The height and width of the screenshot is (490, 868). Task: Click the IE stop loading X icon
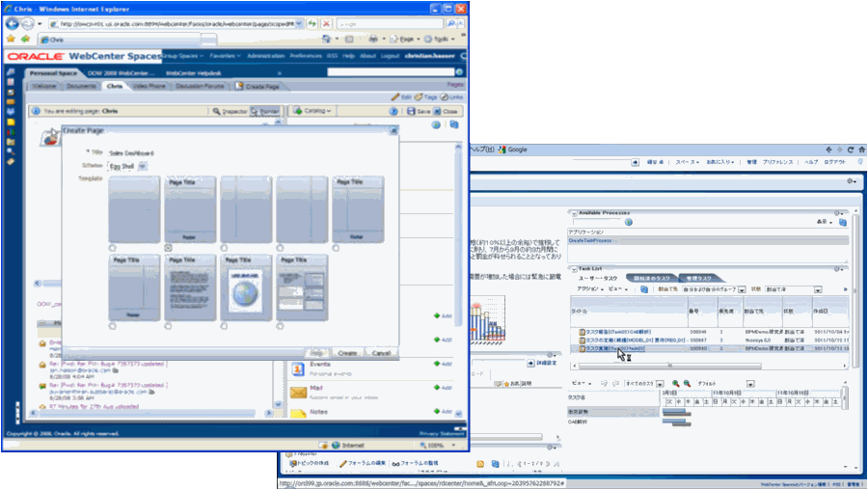tap(327, 23)
